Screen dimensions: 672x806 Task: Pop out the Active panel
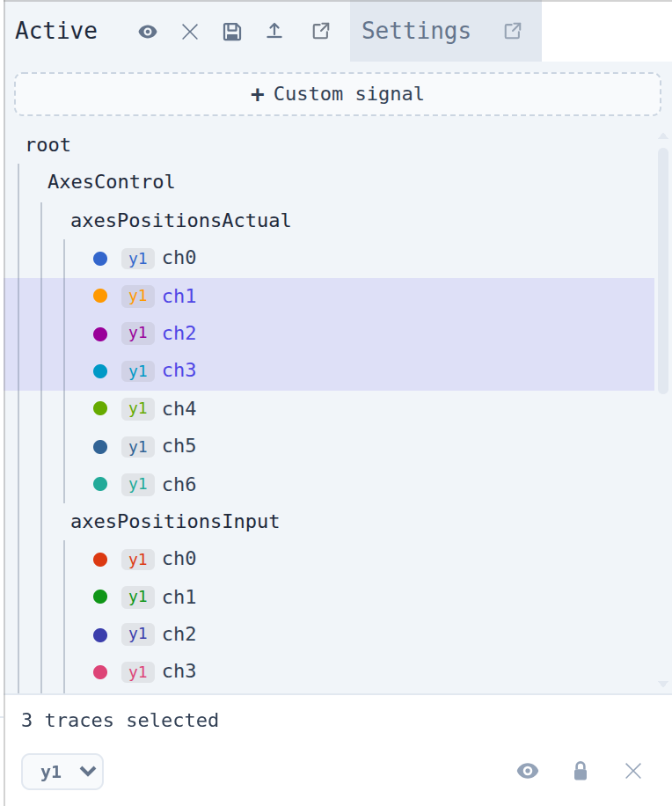pyautogui.click(x=321, y=32)
